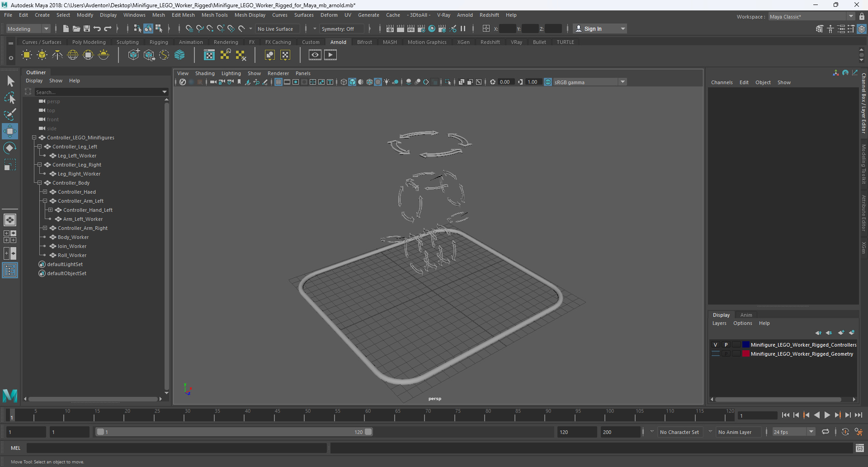
Task: Toggle Geometry layer display type box
Action: (x=736, y=354)
